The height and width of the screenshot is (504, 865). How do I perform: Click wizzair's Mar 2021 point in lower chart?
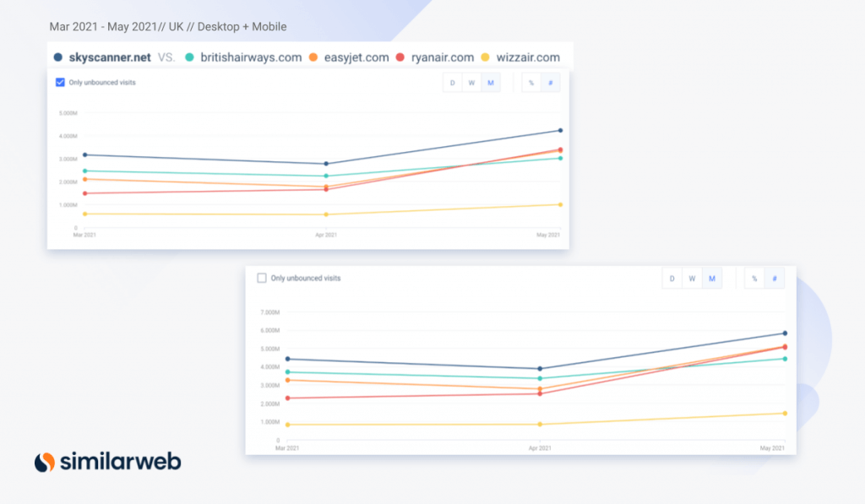pyautogui.click(x=287, y=425)
